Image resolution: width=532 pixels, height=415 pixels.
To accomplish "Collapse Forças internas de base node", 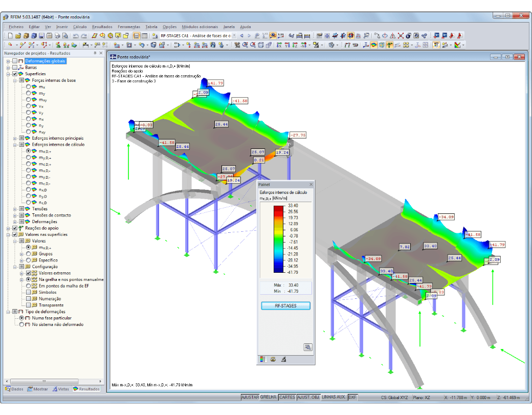I will (15, 81).
